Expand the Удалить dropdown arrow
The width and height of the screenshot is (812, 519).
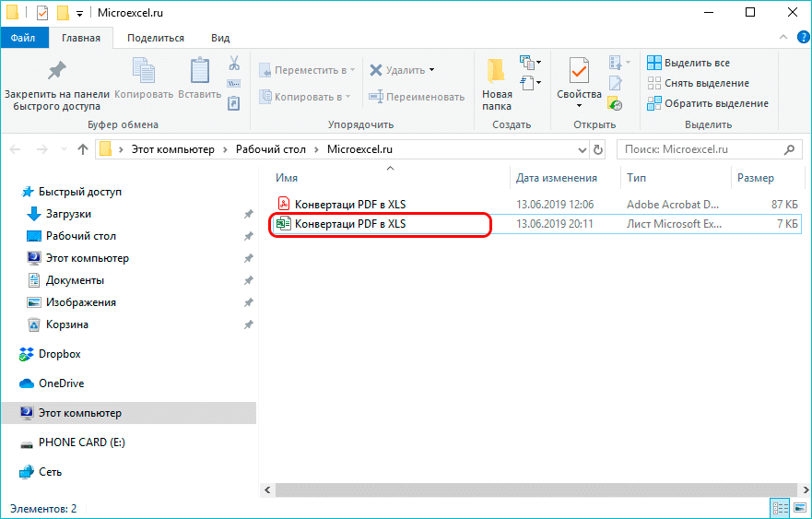coord(431,70)
